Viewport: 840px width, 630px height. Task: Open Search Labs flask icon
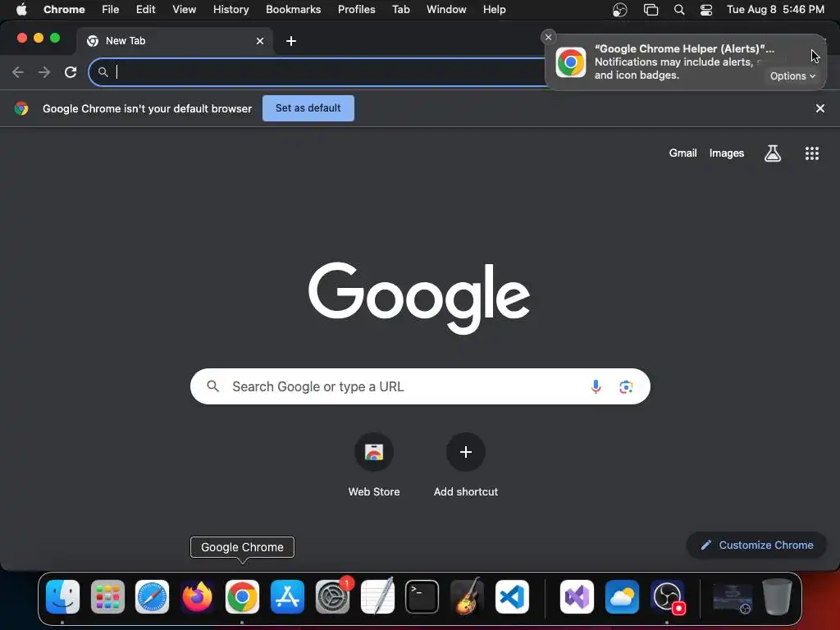point(772,153)
